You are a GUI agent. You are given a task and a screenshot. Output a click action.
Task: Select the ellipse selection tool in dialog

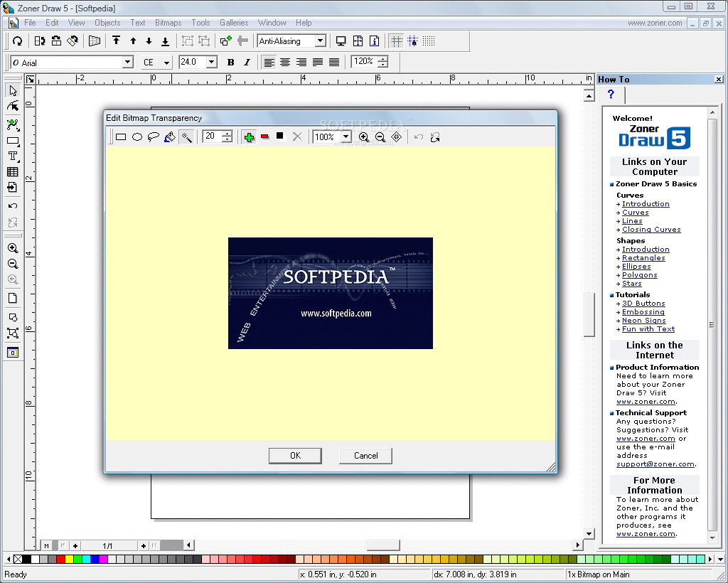[x=137, y=137]
